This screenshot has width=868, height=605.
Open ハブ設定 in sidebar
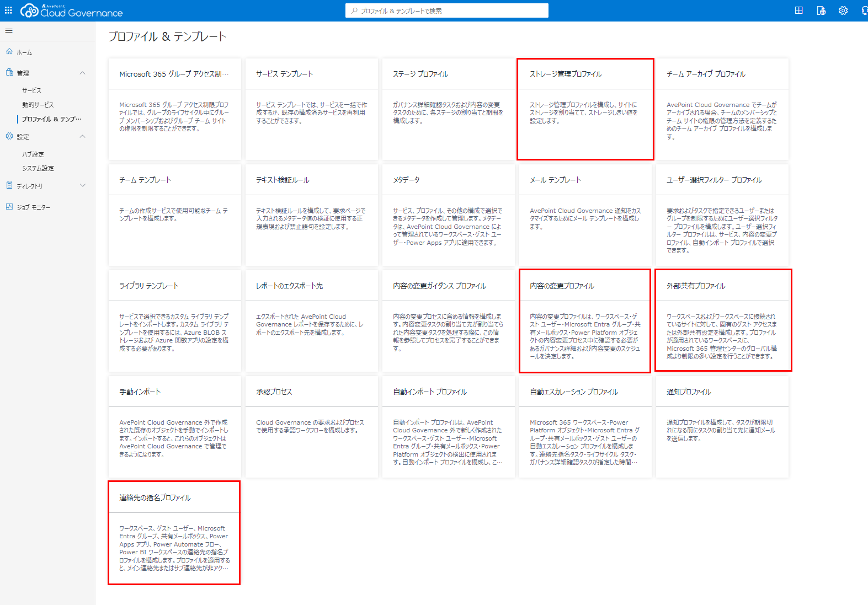pos(33,154)
